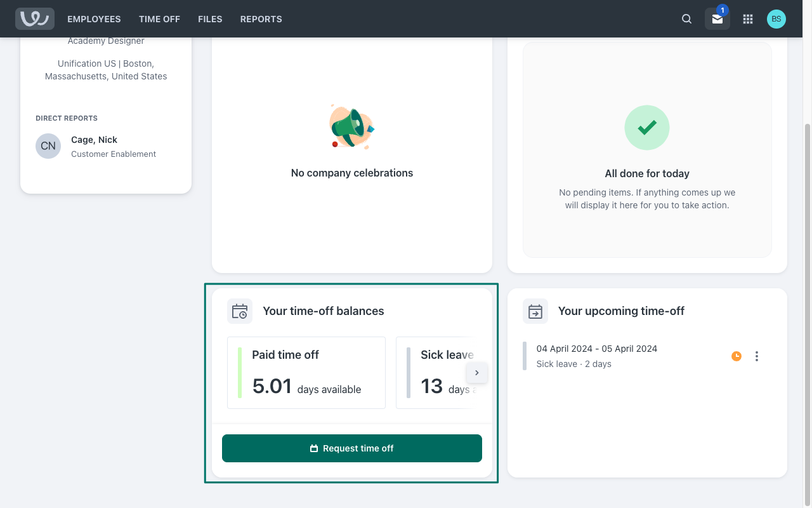This screenshot has width=812, height=508.
Task: Open the inbox mail notifications icon
Action: 717,19
